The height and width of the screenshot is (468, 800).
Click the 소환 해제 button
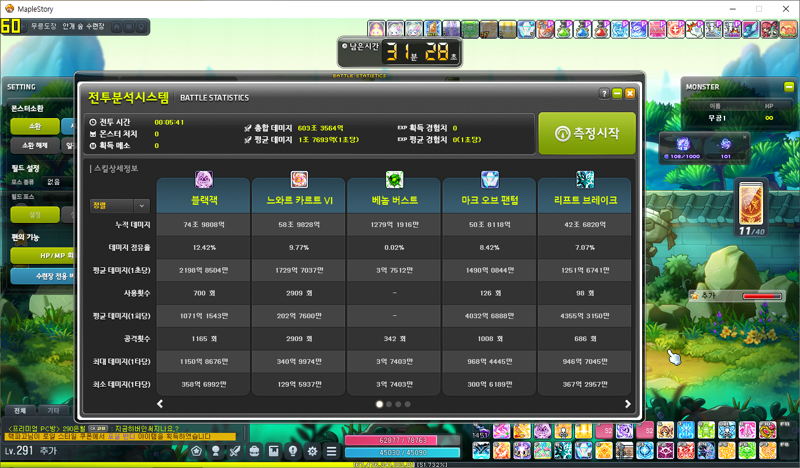35,145
